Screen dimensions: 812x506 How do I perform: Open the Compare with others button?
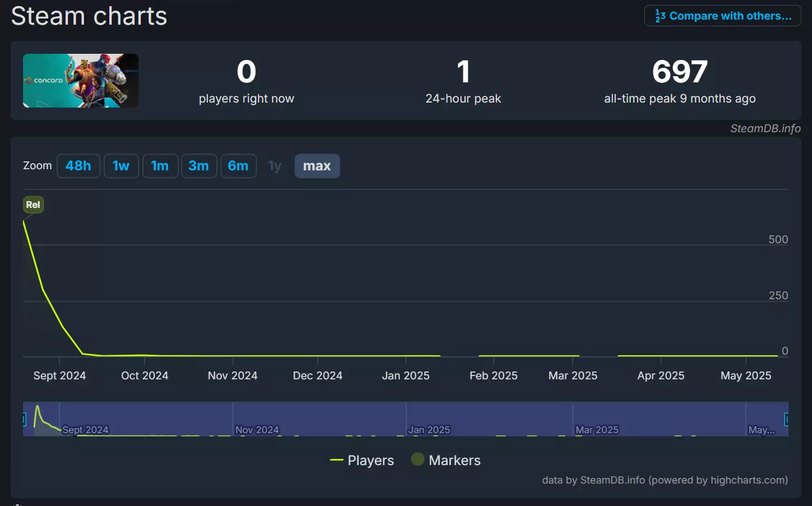(722, 16)
